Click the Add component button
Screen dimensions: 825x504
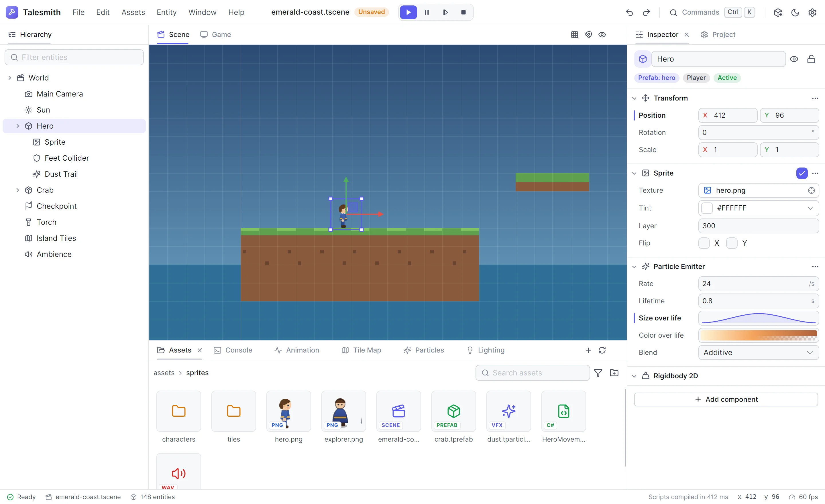(726, 399)
